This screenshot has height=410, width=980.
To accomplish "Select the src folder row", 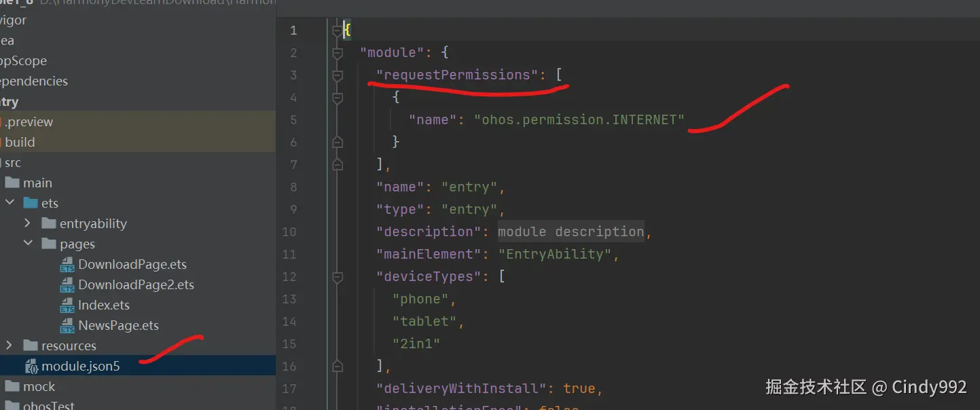I will (x=138, y=163).
